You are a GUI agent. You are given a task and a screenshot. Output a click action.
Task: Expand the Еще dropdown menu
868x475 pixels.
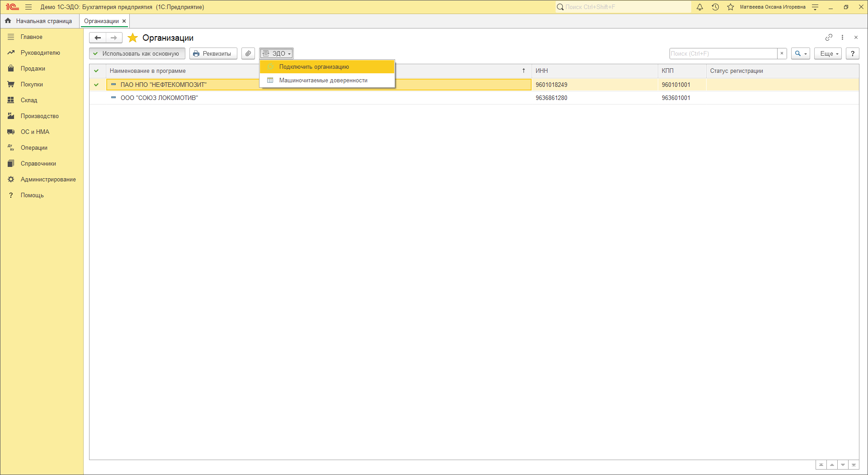[829, 53]
